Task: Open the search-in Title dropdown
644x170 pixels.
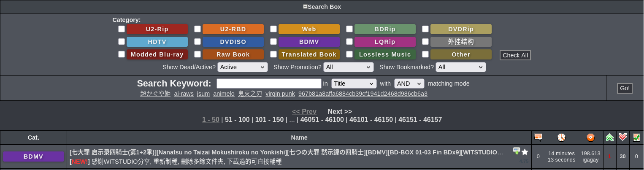Action: [x=354, y=84]
